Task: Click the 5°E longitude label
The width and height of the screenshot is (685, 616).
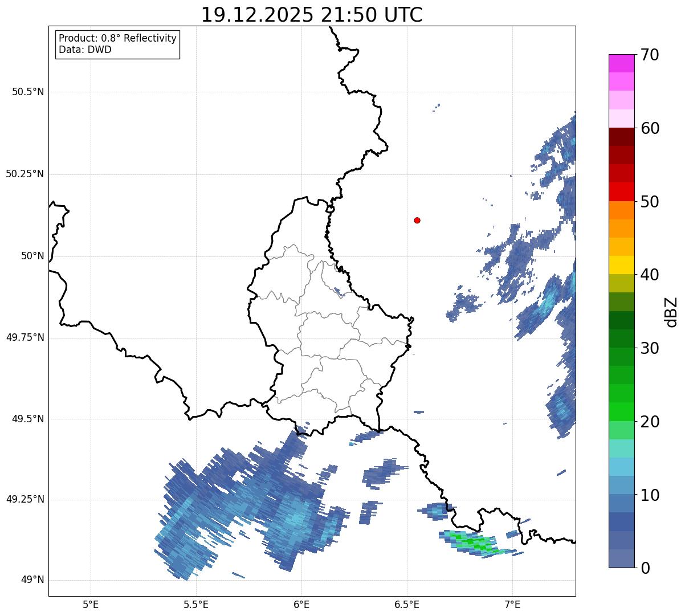Action: pos(91,604)
